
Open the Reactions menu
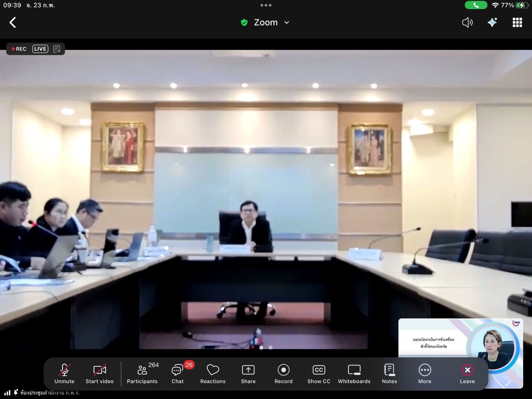213,373
